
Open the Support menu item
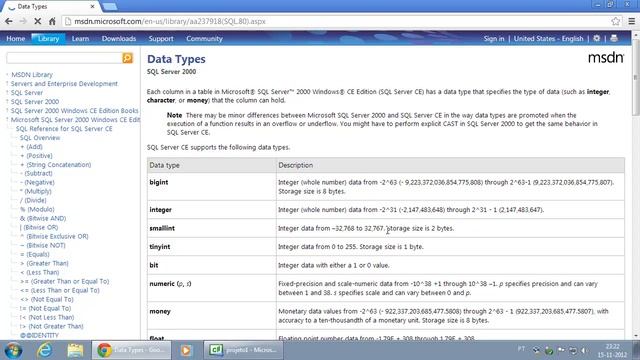pos(161,39)
